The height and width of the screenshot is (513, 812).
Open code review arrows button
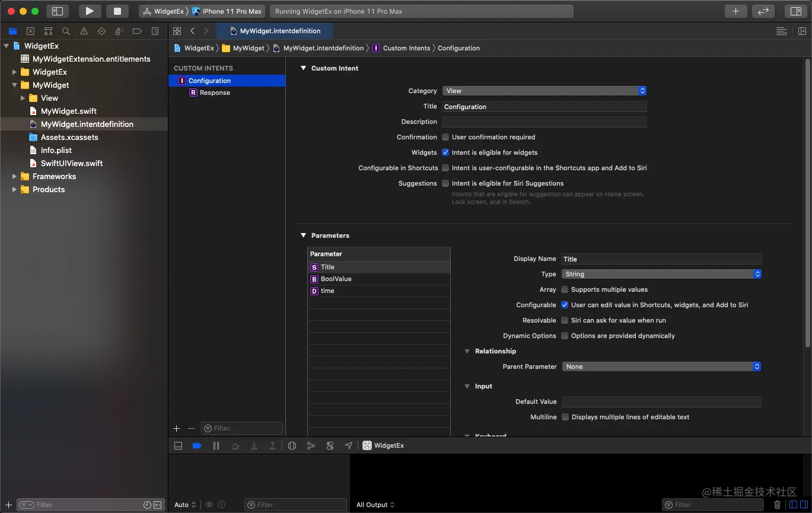763,11
